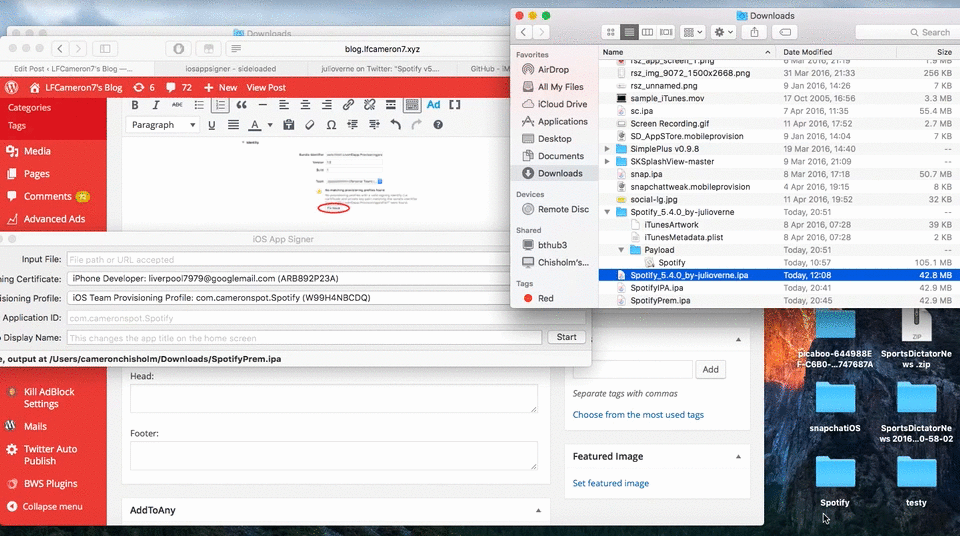
Task: Sort Finder list by Name column
Action: [x=686, y=52]
